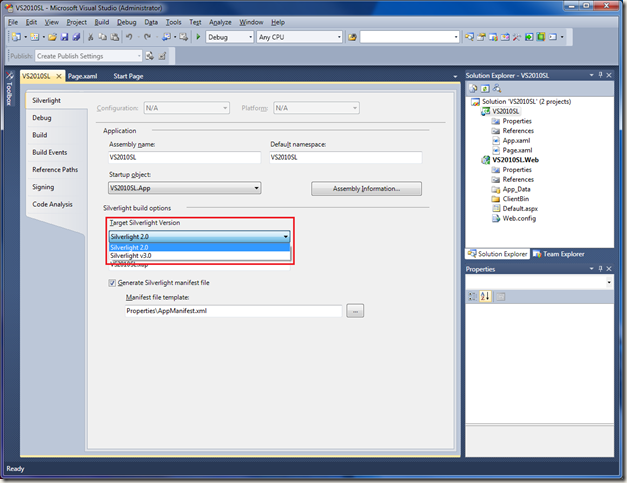Switch to the Start Page document tab

pyautogui.click(x=128, y=76)
